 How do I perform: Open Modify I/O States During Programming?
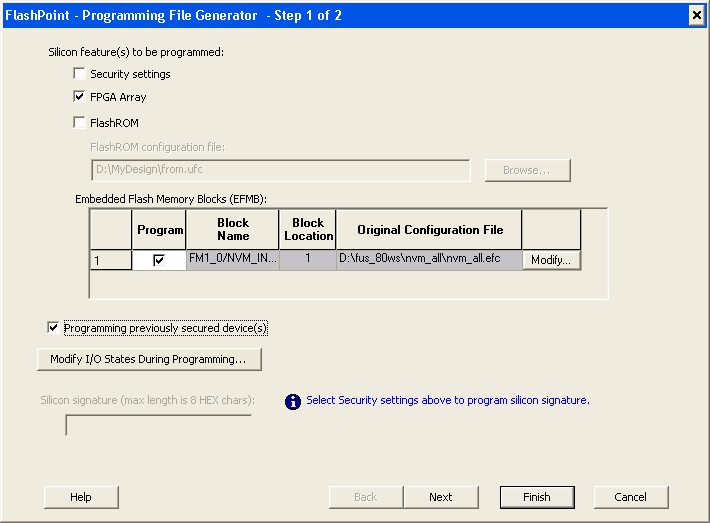(x=149, y=359)
